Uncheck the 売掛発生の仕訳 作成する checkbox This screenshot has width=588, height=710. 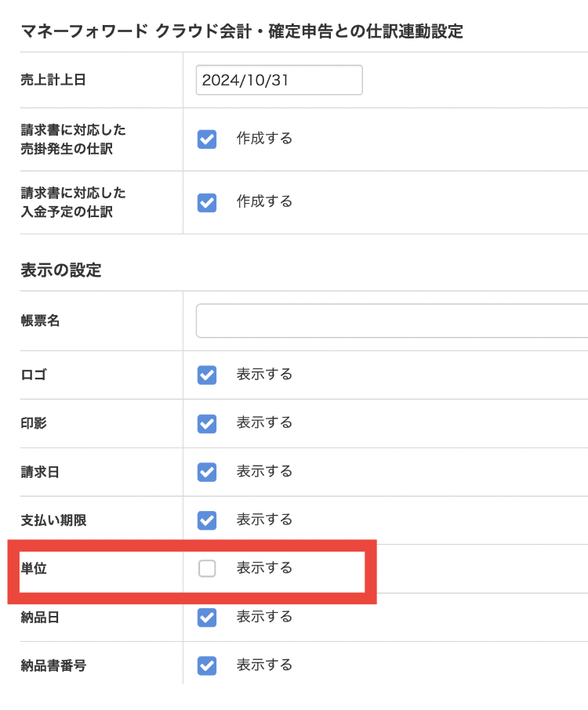coord(207,139)
